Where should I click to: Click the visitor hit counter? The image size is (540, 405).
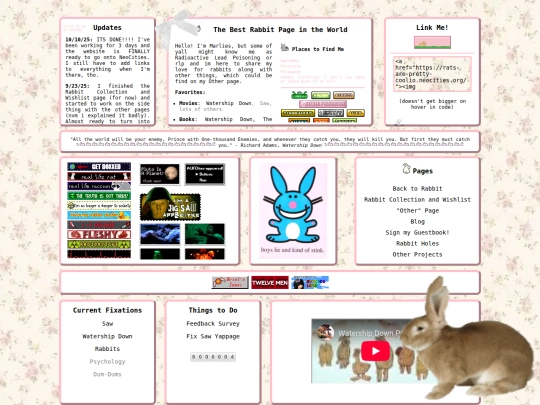tap(213, 357)
